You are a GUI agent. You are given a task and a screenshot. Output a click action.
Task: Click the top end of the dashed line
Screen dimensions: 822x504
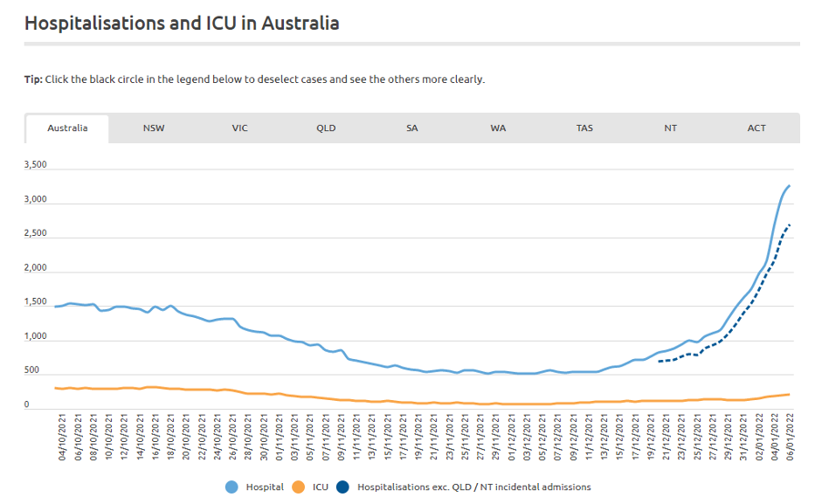789,225
